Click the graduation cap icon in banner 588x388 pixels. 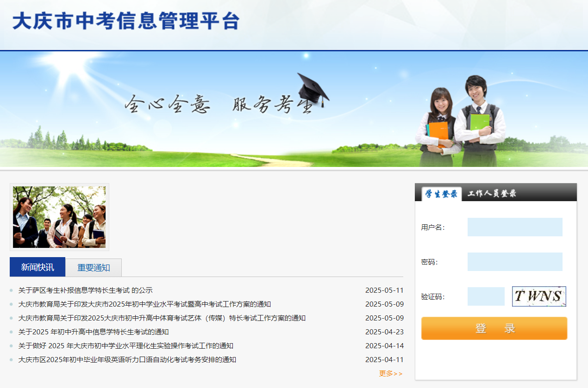click(x=313, y=89)
